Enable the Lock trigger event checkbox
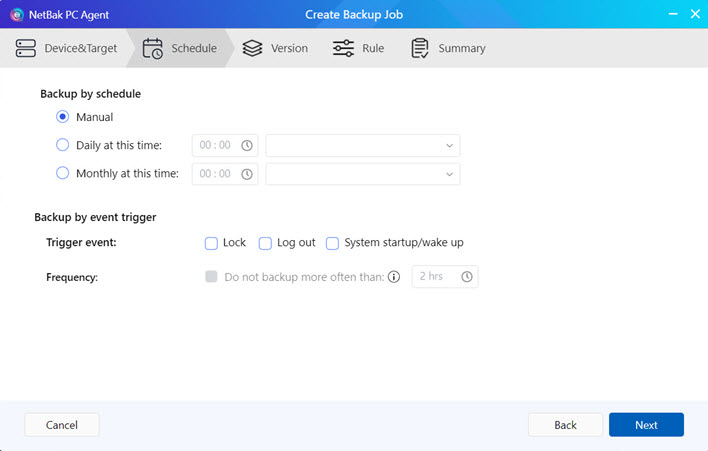The height and width of the screenshot is (451, 708). point(211,243)
